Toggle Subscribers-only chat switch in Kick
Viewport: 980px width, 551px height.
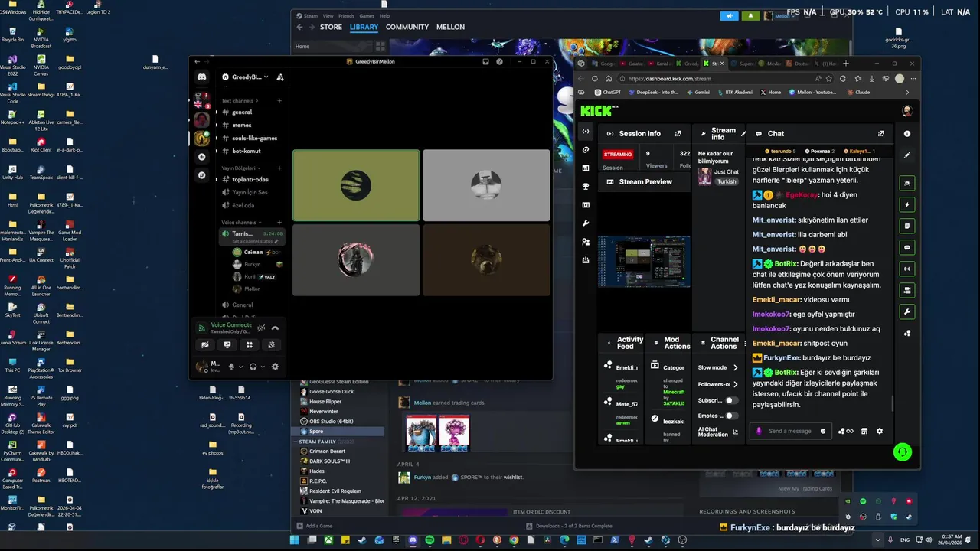tap(732, 400)
